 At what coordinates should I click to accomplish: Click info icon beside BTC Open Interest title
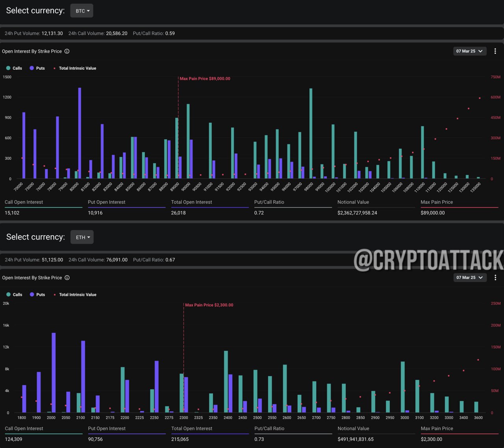[67, 51]
